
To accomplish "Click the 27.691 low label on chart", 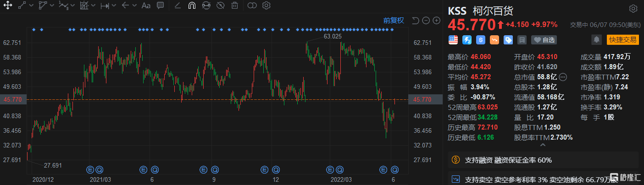I will [x=53, y=165].
